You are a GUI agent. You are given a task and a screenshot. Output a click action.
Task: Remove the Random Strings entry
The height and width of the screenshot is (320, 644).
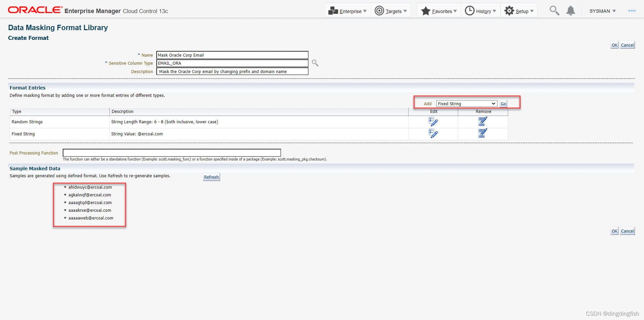[x=483, y=121]
